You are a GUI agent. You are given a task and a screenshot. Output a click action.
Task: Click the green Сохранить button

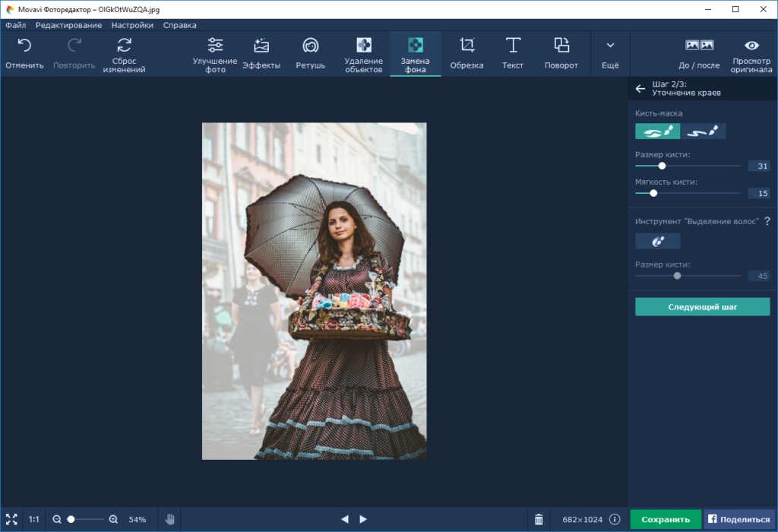click(x=666, y=519)
